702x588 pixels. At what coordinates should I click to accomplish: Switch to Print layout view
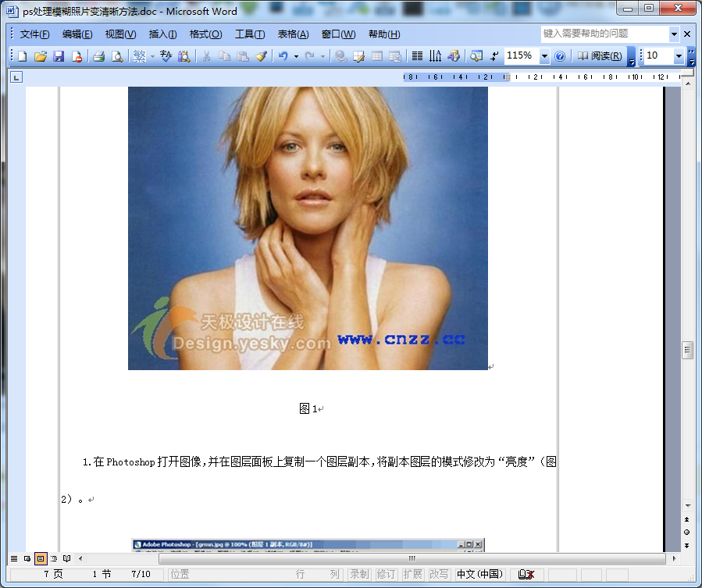41,558
